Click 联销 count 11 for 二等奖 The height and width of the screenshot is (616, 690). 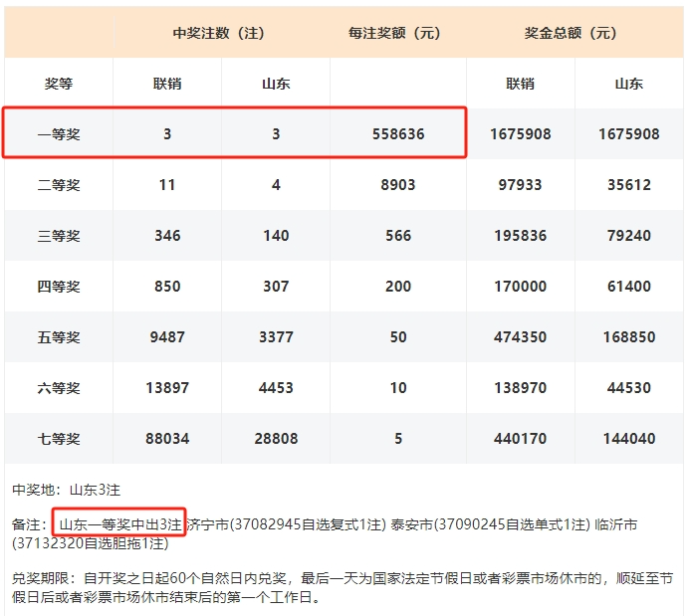click(x=167, y=185)
